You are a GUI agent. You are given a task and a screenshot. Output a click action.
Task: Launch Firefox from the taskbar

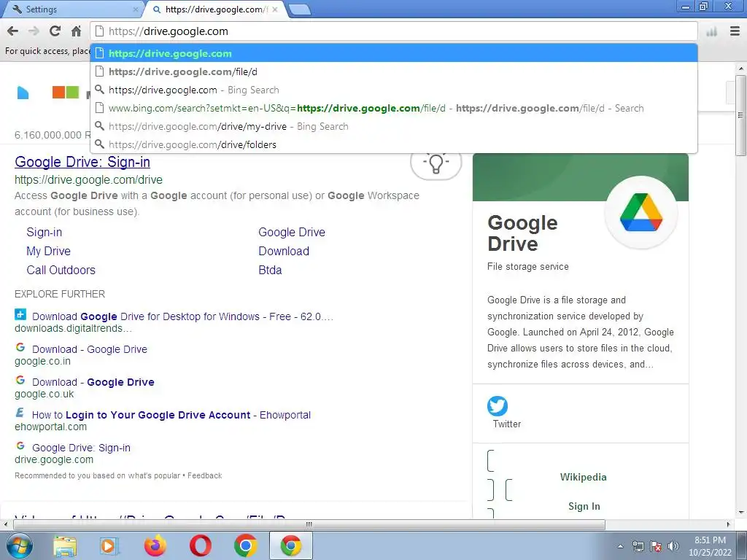click(155, 546)
